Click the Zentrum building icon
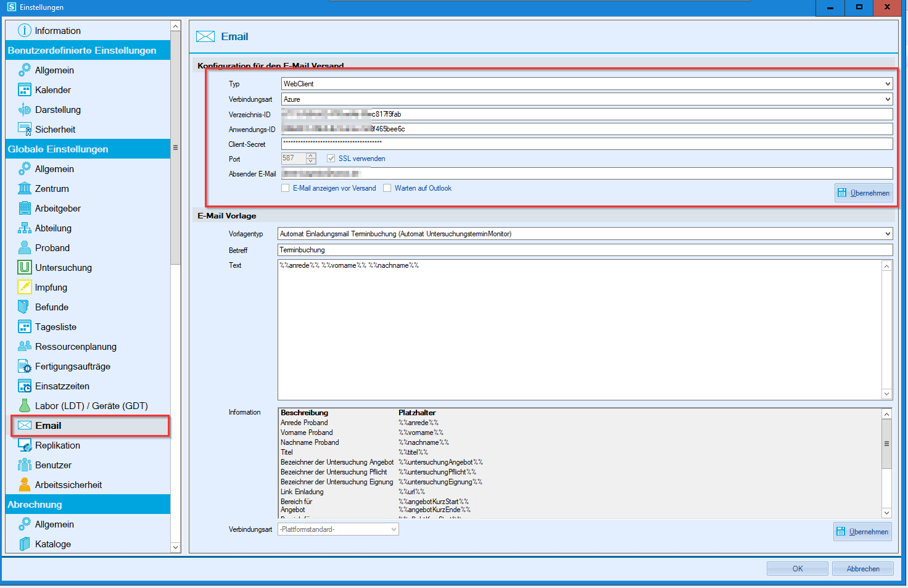The width and height of the screenshot is (908, 588). (25, 188)
